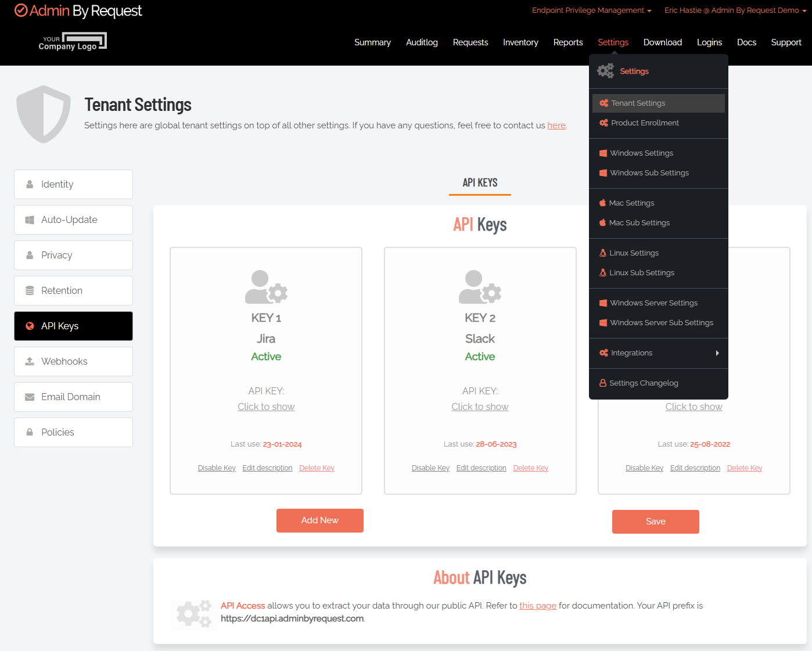Click the KEY 2 user-gear icon

[x=480, y=287]
